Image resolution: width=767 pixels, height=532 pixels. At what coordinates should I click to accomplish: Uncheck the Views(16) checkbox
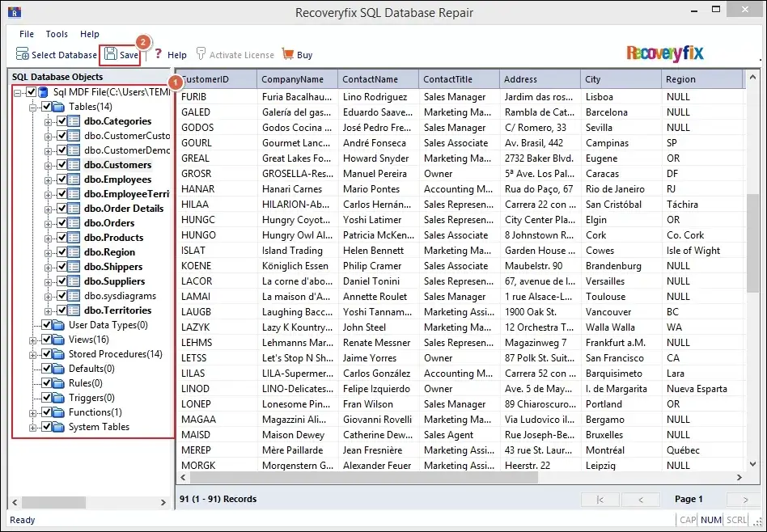[47, 340]
